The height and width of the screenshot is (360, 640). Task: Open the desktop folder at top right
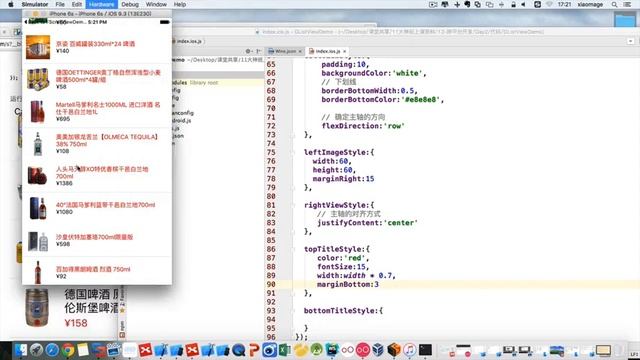click(x=625, y=19)
